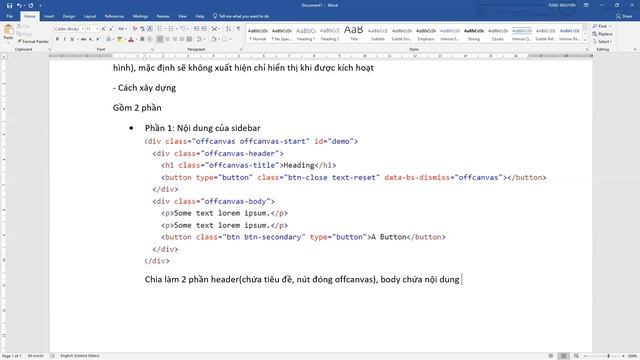Click English (United States) language indicator
Screen dimensions: 640x360
pos(80,356)
